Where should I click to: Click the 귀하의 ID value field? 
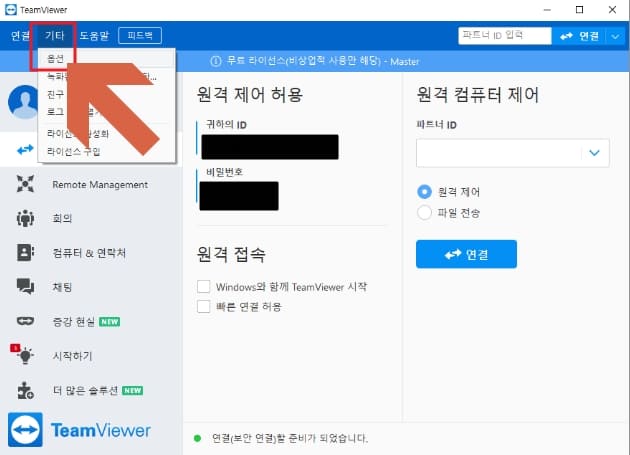pyautogui.click(x=270, y=147)
